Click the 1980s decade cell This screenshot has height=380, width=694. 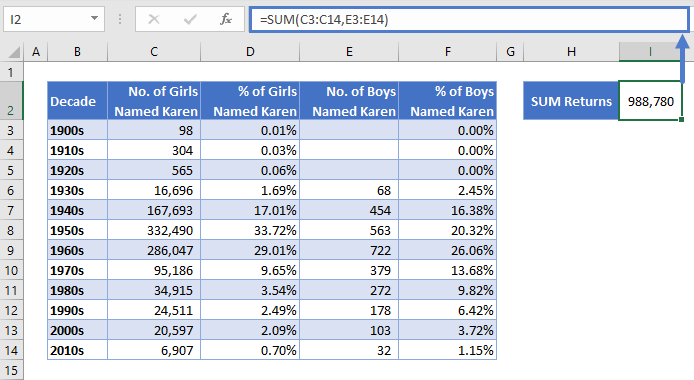[77, 291]
